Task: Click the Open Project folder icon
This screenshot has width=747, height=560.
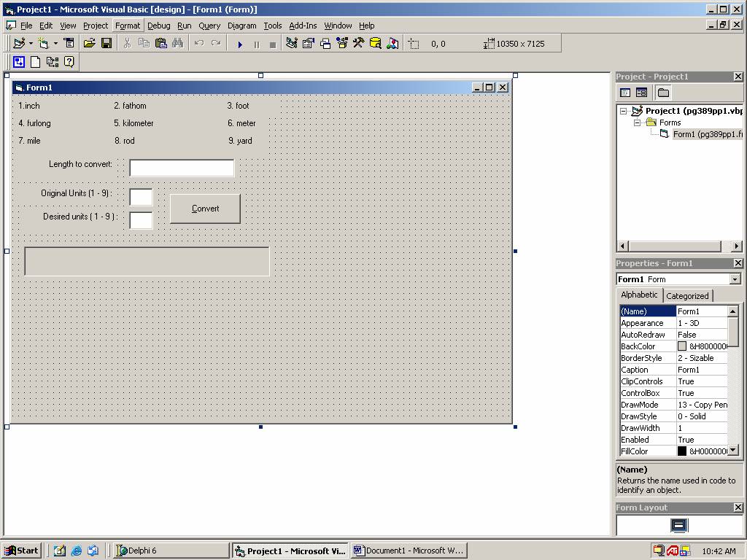Action: coord(89,44)
